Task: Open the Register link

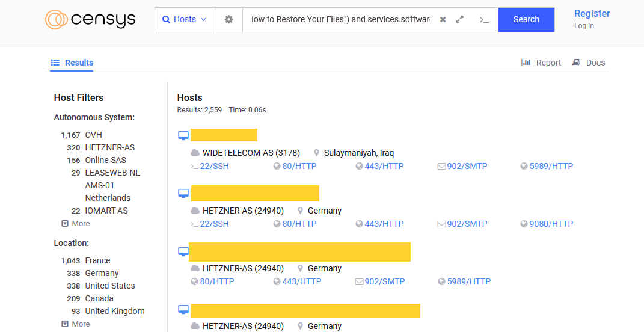Action: pos(592,14)
